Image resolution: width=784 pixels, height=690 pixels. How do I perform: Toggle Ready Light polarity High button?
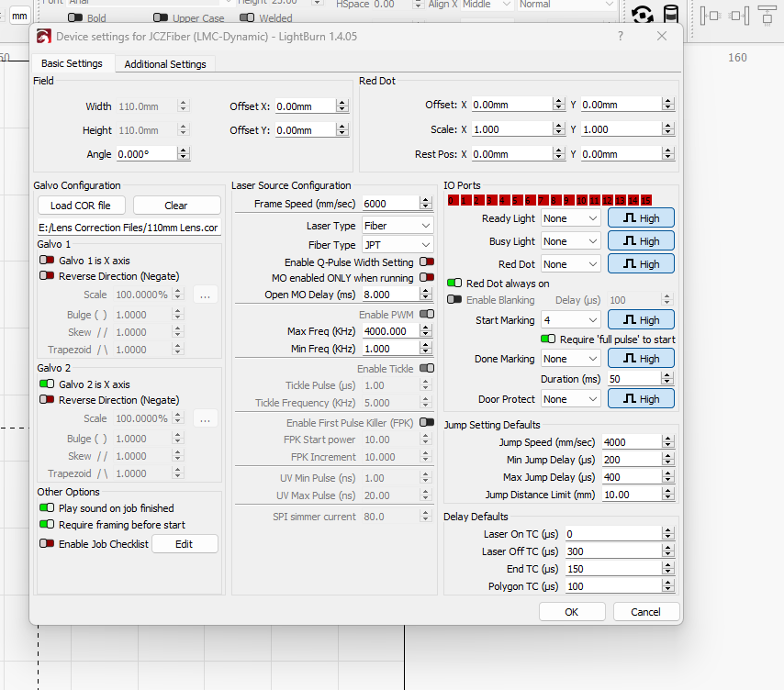641,218
